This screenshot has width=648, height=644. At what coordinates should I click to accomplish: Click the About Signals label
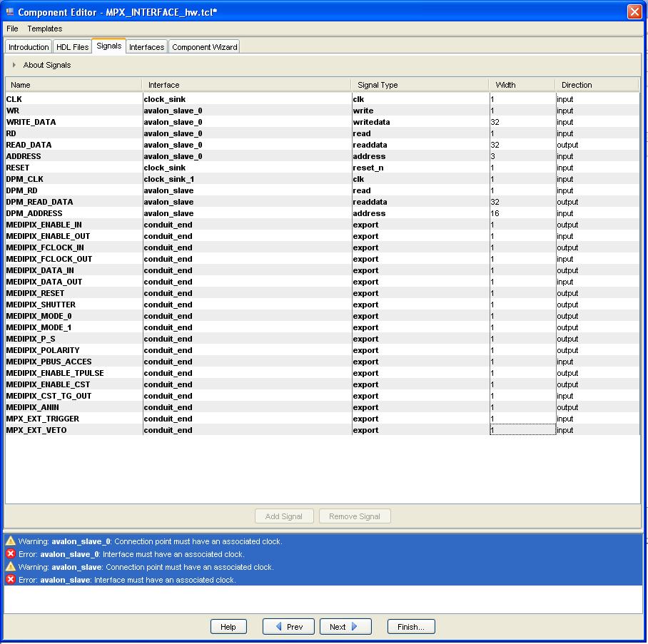tap(47, 65)
